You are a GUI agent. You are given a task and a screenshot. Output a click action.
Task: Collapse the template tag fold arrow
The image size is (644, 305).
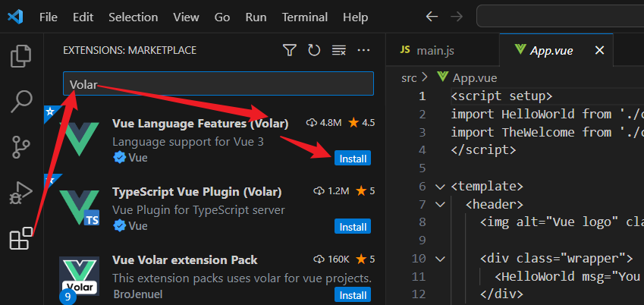(x=440, y=187)
